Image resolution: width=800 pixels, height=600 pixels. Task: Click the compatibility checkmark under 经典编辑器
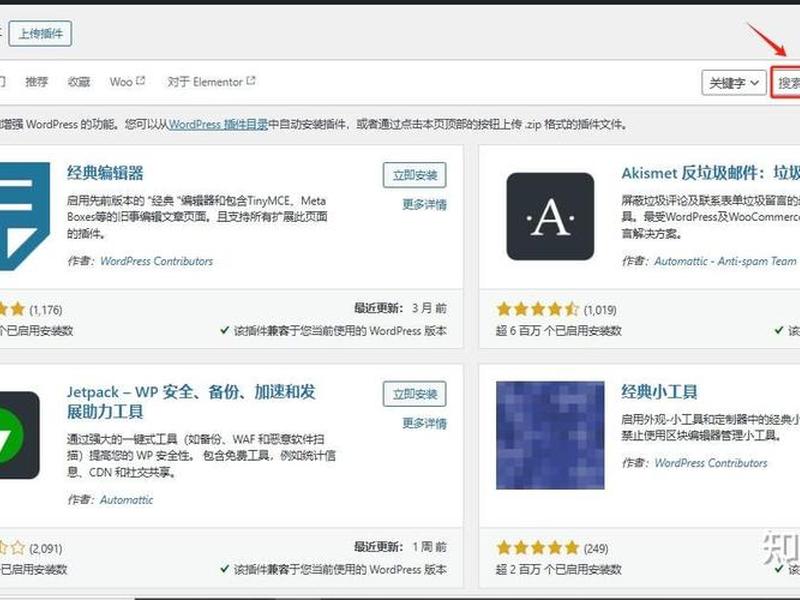click(224, 331)
